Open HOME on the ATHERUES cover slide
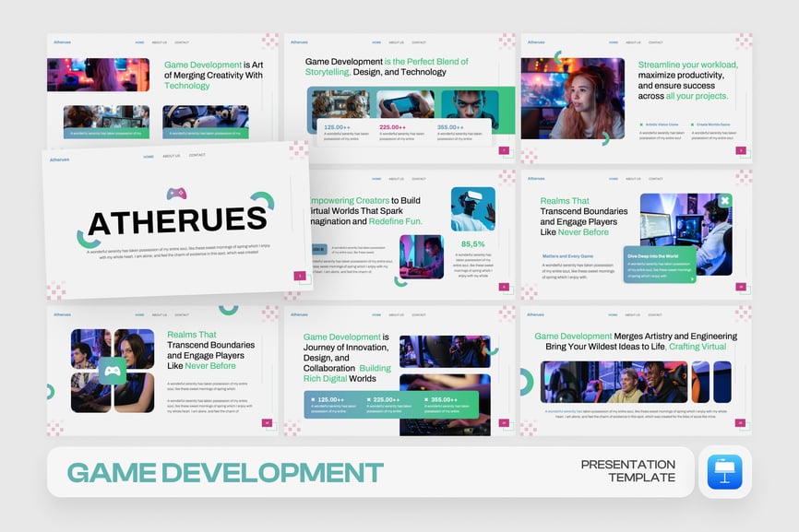Image resolution: width=799 pixels, height=532 pixels. (149, 156)
